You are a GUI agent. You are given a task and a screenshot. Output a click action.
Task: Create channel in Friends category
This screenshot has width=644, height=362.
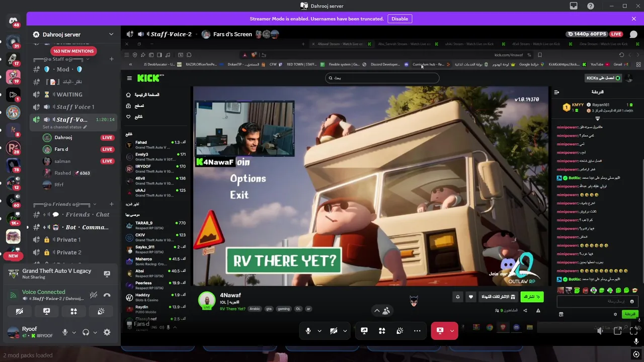pos(112,204)
